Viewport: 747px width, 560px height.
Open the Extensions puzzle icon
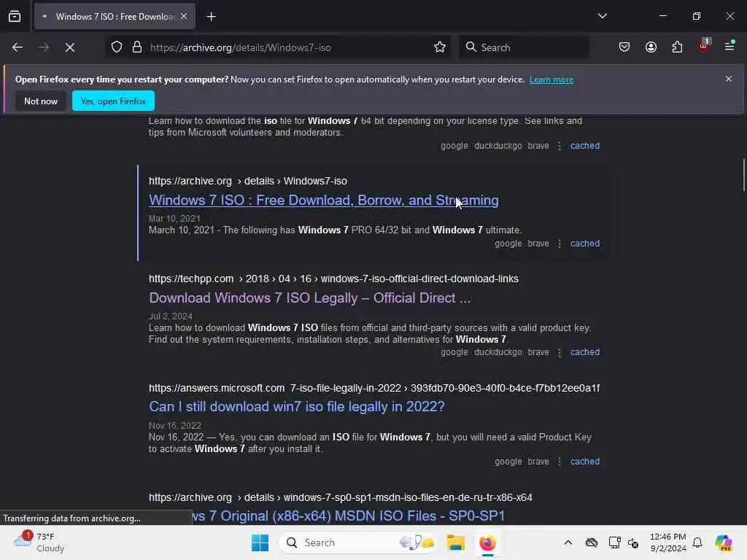point(677,47)
